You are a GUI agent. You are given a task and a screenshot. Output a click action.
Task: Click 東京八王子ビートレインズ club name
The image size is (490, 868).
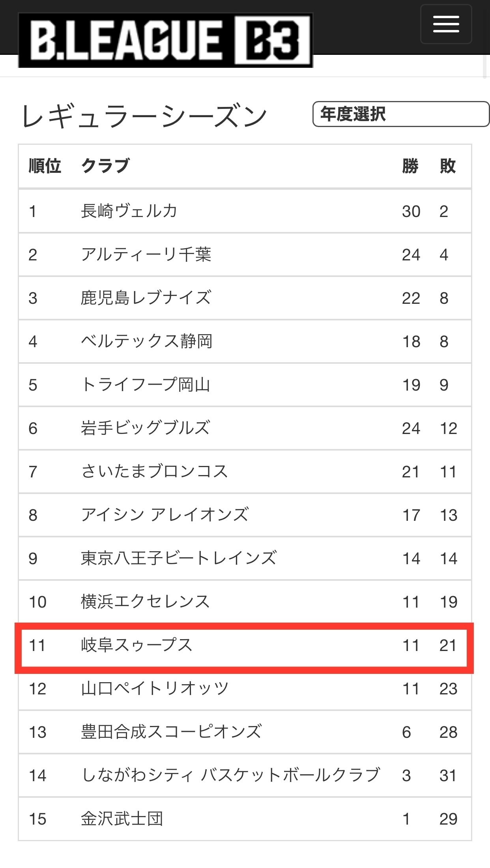click(x=179, y=558)
